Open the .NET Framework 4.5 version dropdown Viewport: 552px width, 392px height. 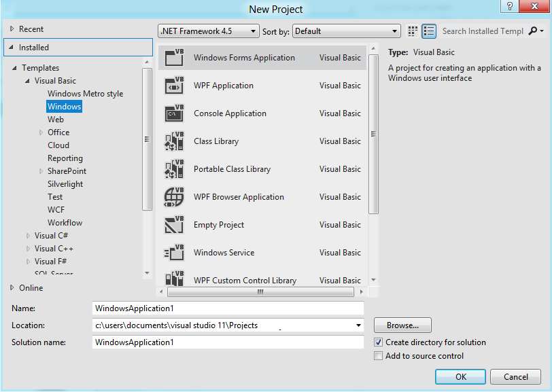pyautogui.click(x=209, y=31)
